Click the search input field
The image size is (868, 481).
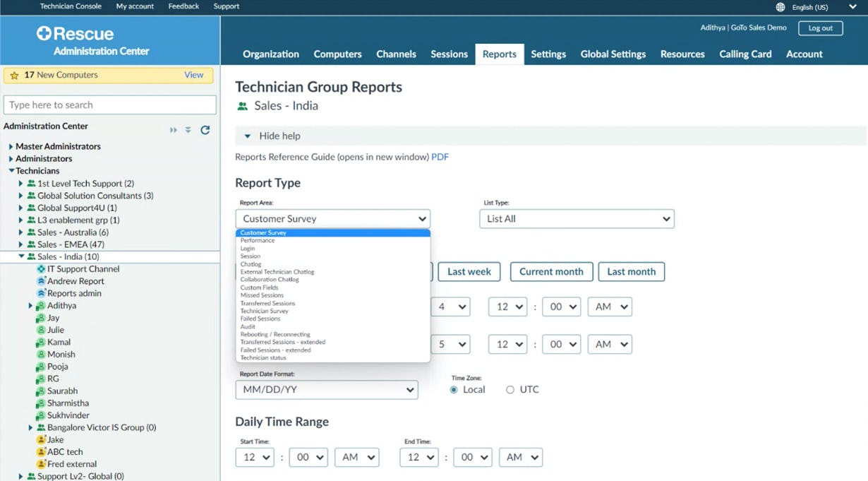pos(110,105)
